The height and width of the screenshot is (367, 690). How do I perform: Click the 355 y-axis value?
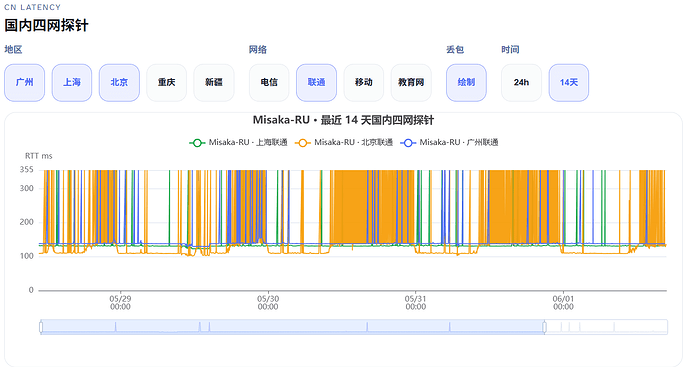click(26, 170)
